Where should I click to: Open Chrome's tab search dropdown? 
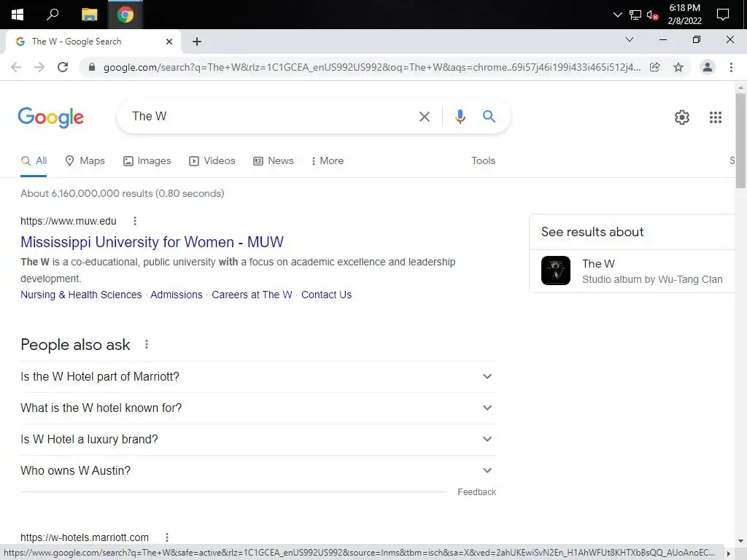click(x=630, y=39)
